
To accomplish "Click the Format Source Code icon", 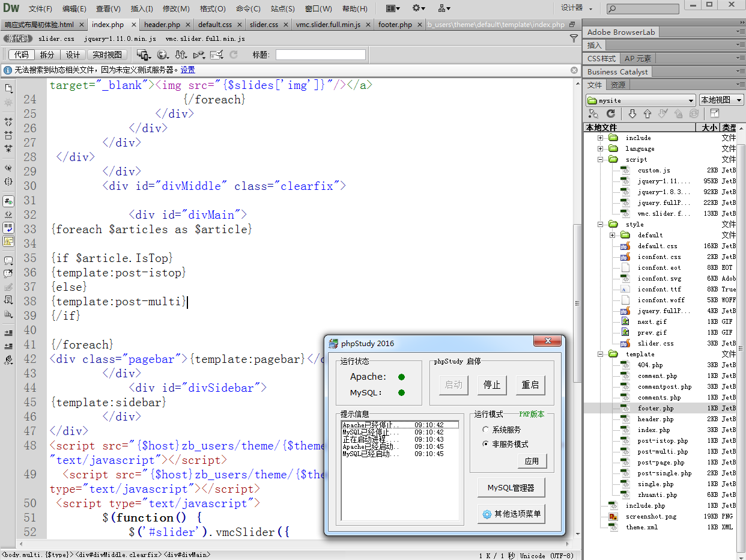I will tap(8, 360).
